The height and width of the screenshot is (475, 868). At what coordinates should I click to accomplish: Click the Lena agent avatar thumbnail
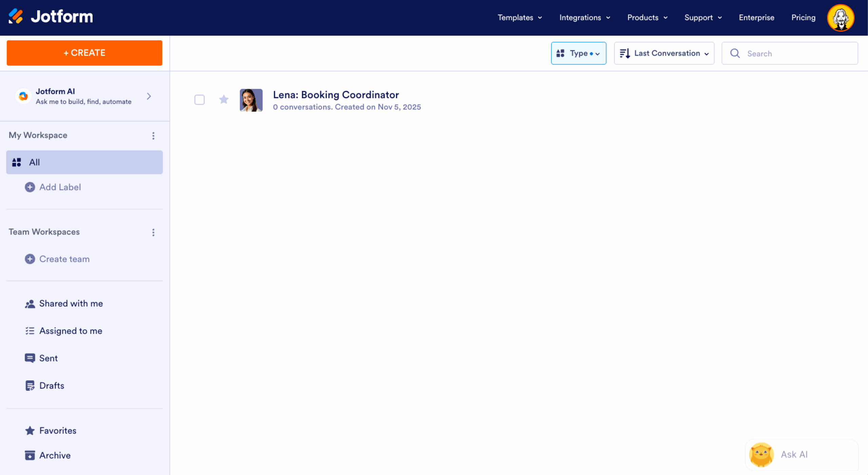click(x=251, y=100)
